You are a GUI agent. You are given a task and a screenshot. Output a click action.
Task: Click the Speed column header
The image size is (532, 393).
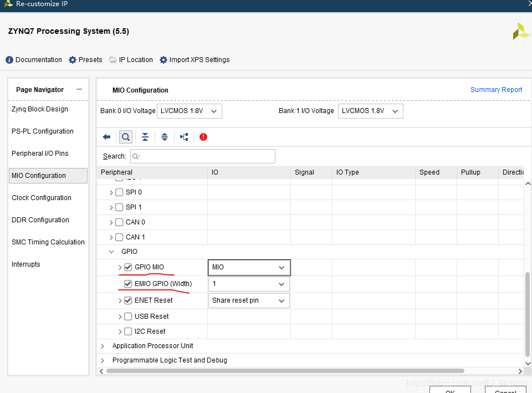[x=436, y=172]
